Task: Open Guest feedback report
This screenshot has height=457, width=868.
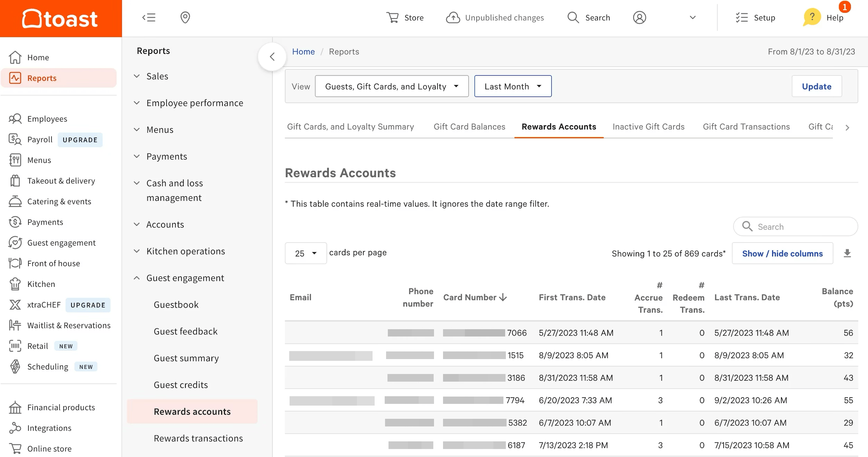Action: coord(185,331)
